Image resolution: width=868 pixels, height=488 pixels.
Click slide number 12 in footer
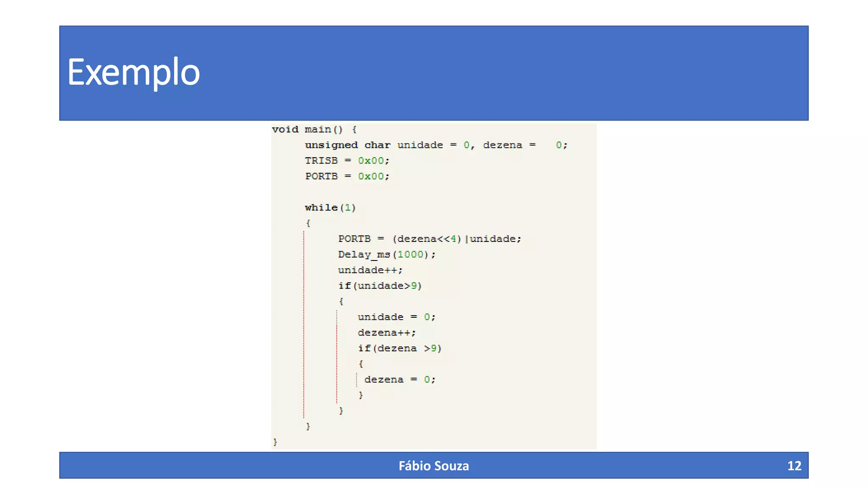794,466
